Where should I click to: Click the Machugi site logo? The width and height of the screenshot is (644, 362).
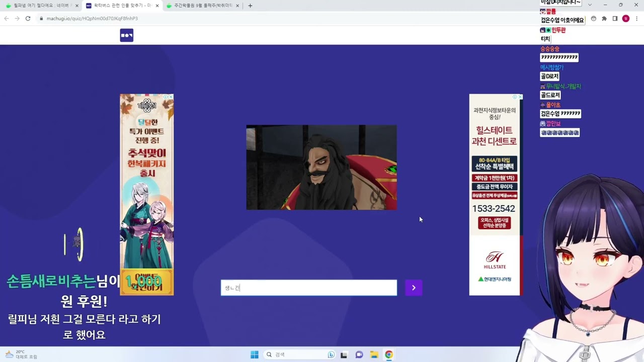pyautogui.click(x=127, y=35)
